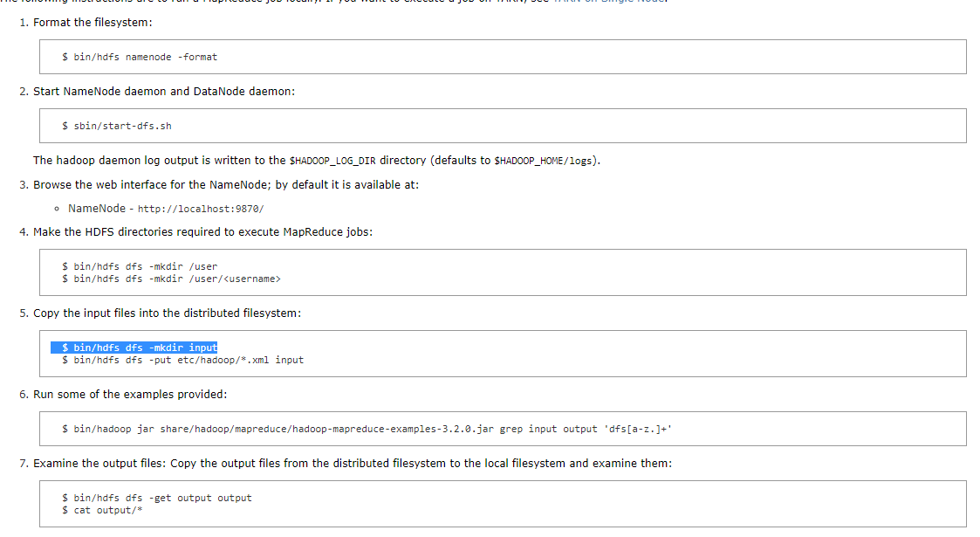
Task: Click the '-mkdir /user/<username>' command line
Action: [x=171, y=279]
